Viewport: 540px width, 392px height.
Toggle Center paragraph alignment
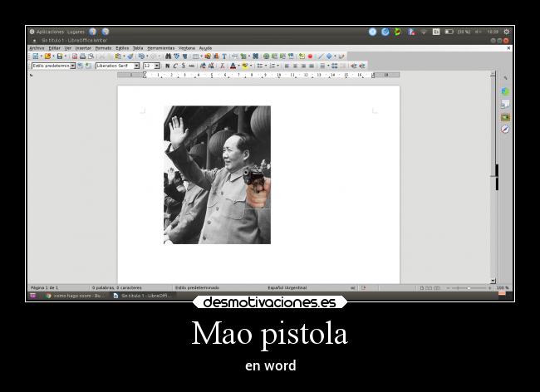pyautogui.click(x=295, y=66)
